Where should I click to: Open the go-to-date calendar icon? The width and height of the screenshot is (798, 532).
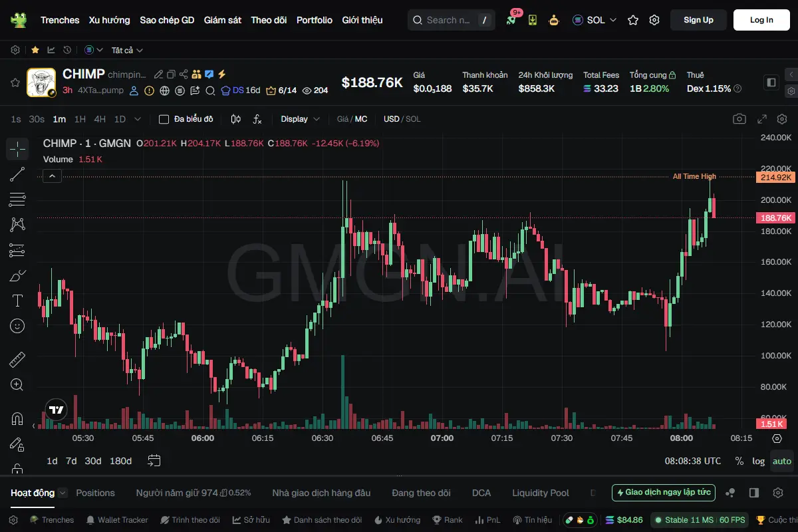154,461
